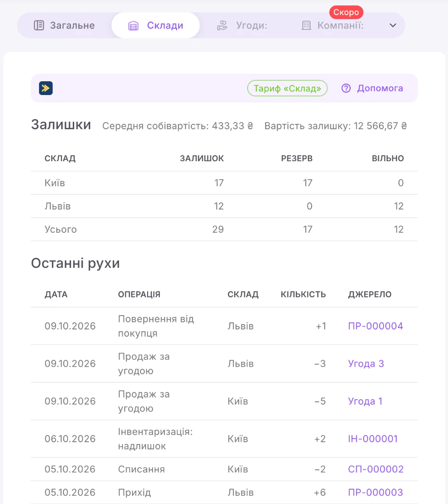Click the Залишки heading

tap(61, 124)
